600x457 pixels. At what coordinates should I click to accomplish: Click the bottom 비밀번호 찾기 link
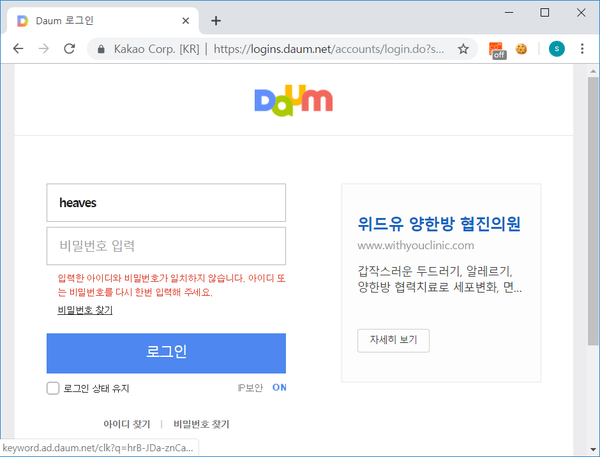click(x=201, y=424)
